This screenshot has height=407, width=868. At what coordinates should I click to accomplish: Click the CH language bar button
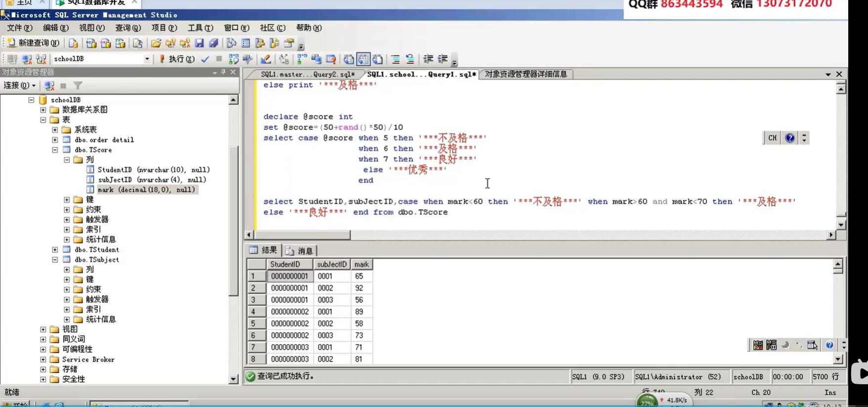(x=772, y=138)
